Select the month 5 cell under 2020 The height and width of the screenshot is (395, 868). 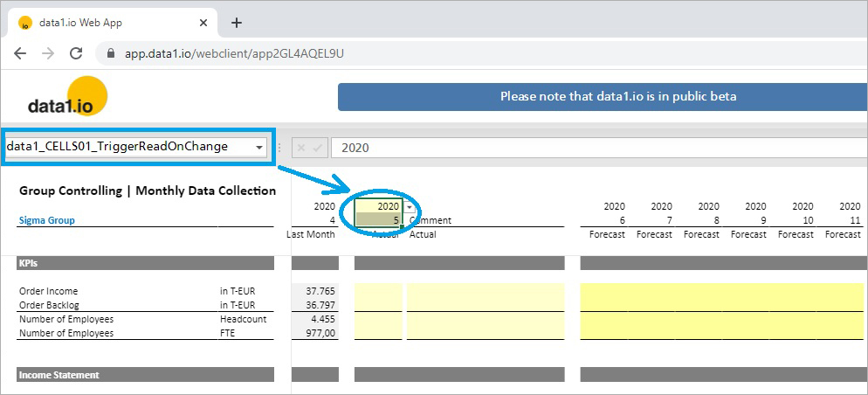coord(378,220)
